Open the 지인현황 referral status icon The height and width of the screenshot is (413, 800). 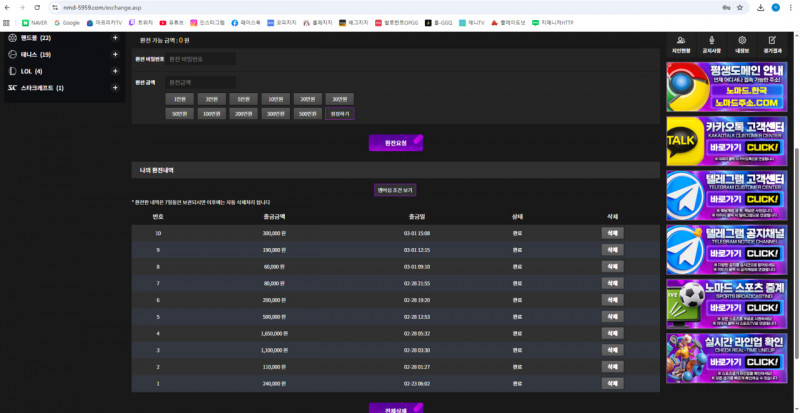click(681, 43)
